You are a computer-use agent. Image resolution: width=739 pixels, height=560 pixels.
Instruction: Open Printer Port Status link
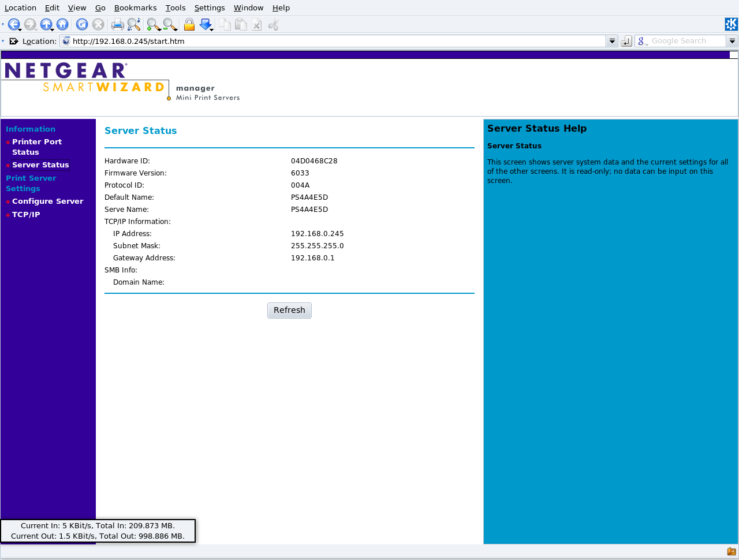coord(37,147)
